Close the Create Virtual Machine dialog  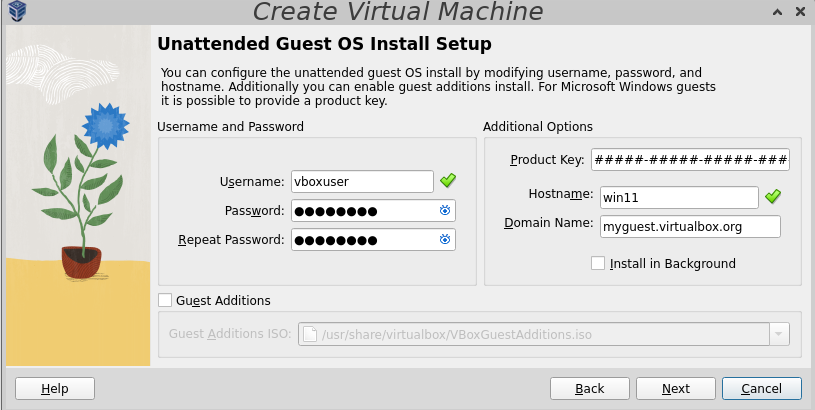[801, 11]
